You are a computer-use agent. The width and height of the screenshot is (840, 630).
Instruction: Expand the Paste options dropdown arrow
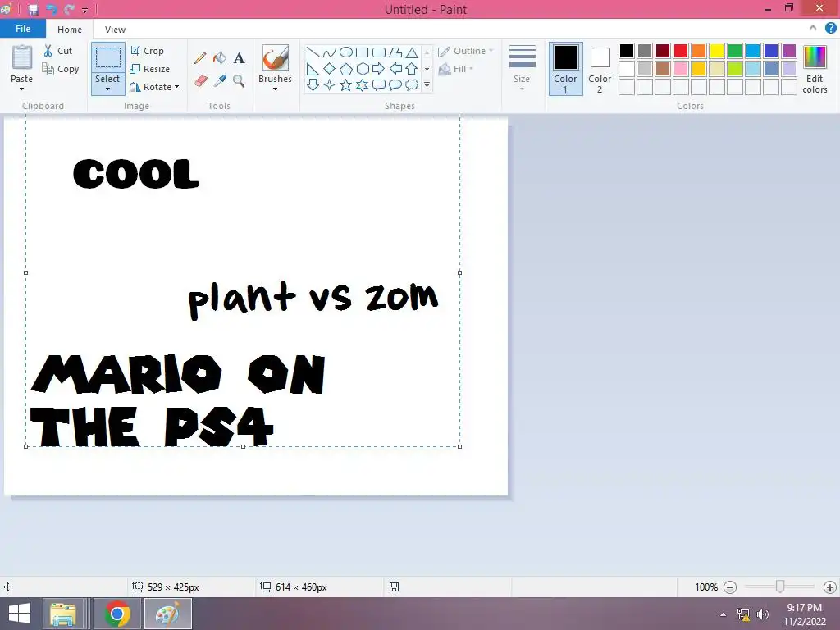point(22,89)
